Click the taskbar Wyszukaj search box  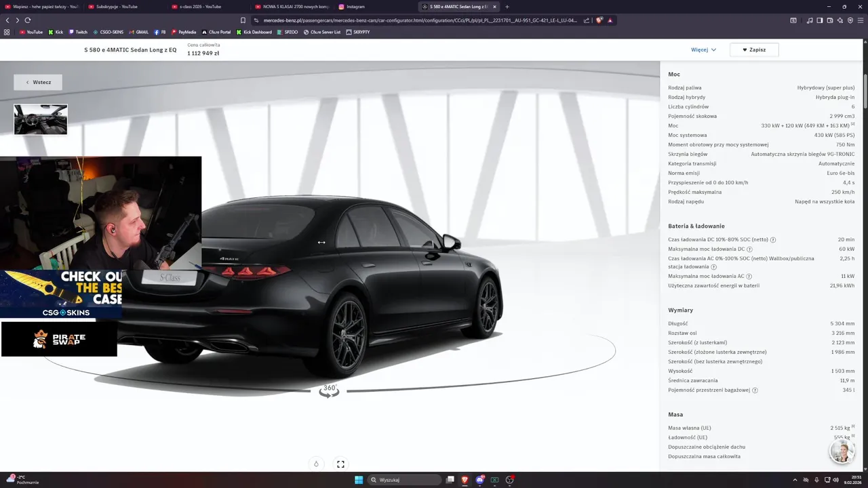click(404, 480)
